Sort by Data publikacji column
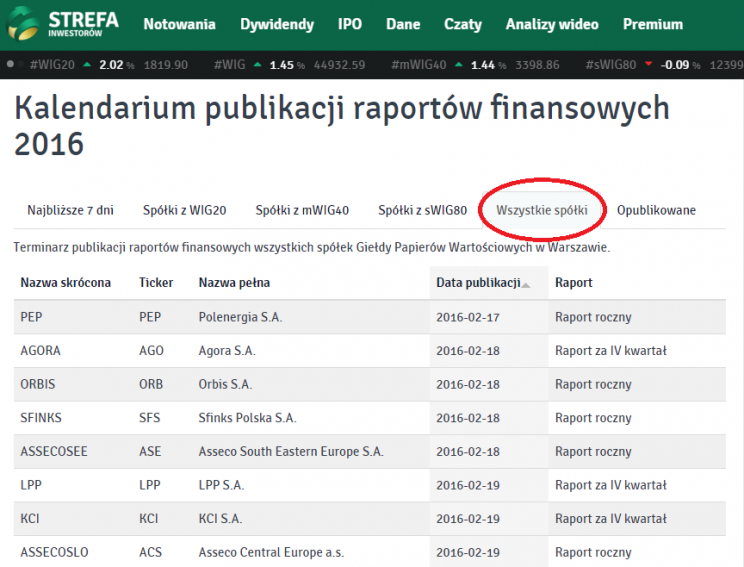This screenshot has height=567, width=744. click(478, 283)
